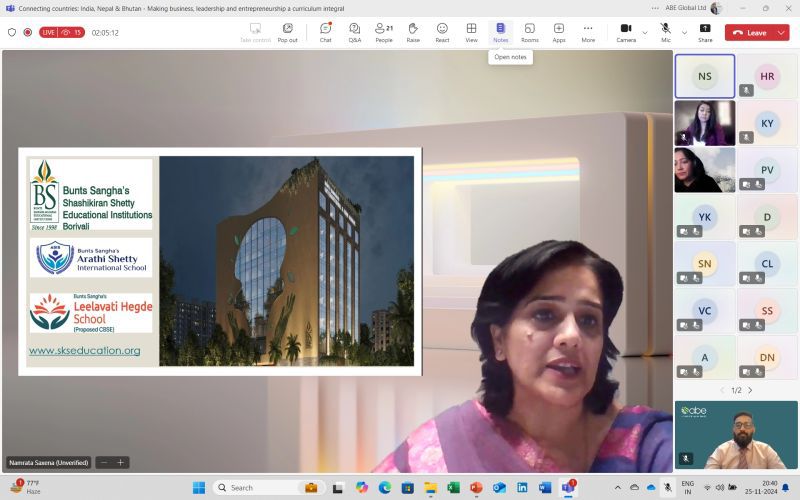The height and width of the screenshot is (500, 800).
Task: Open Excel from taskbar
Action: (453, 488)
